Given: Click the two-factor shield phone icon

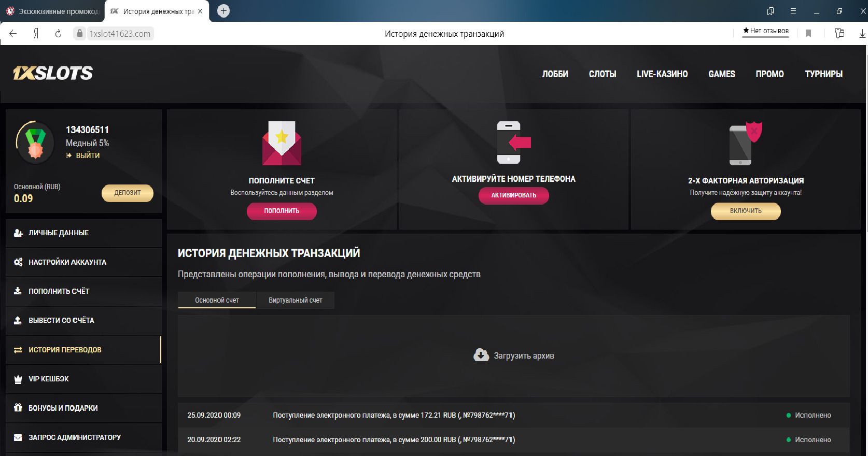Looking at the screenshot, I should click(x=746, y=143).
